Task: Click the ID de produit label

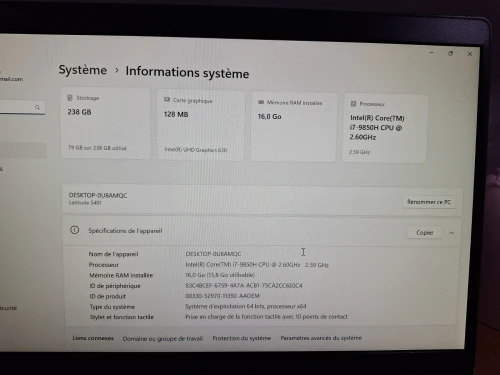Action: (x=108, y=296)
